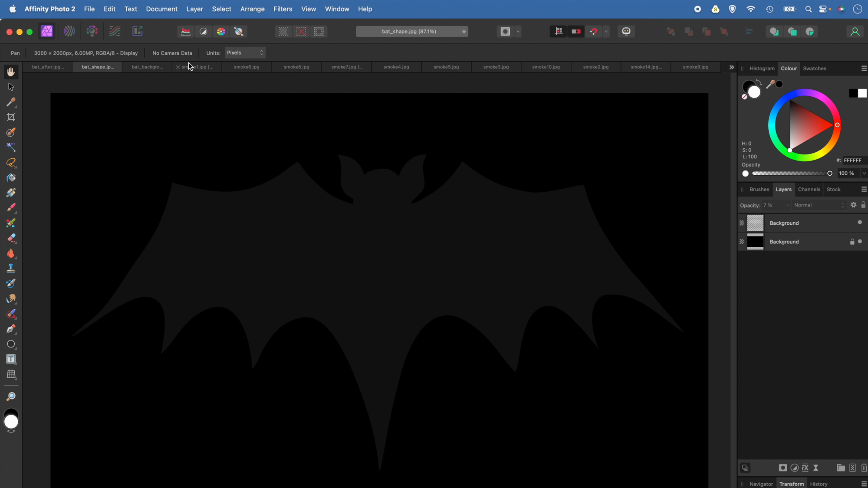Select the Ellipse shape tool
The image size is (868, 488).
coord(11,344)
